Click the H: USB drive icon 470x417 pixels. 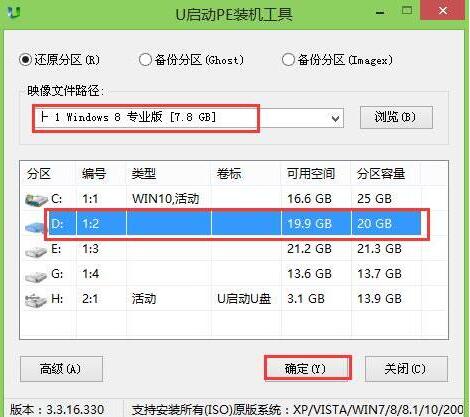point(36,300)
